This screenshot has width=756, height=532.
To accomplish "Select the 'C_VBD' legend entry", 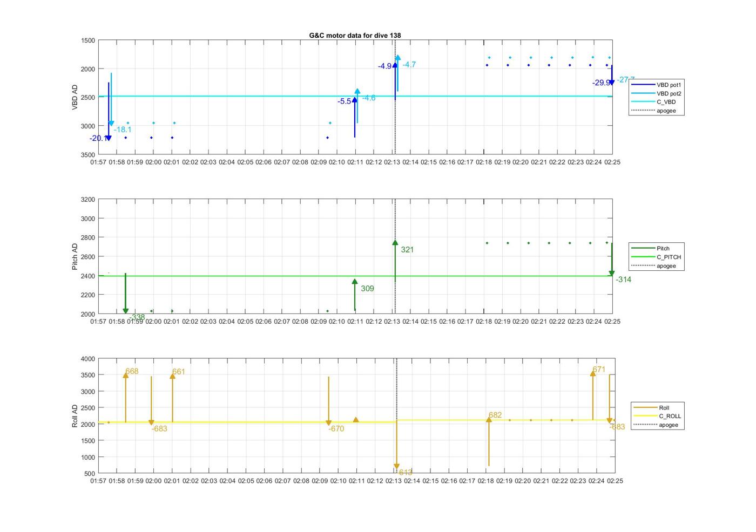I will pyautogui.click(x=653, y=102).
